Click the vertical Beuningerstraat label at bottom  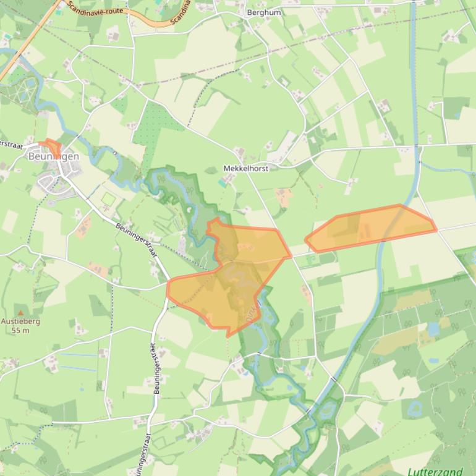(157, 368)
